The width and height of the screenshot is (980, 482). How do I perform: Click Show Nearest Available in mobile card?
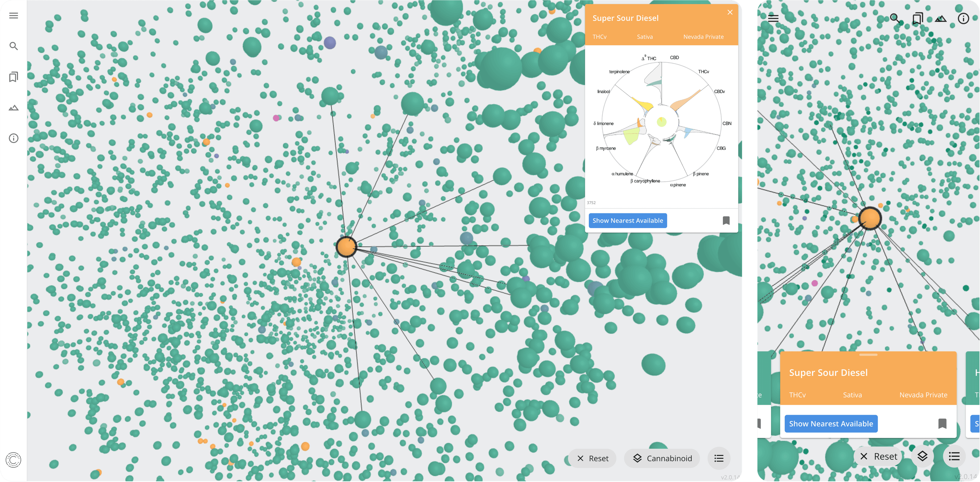click(x=831, y=424)
